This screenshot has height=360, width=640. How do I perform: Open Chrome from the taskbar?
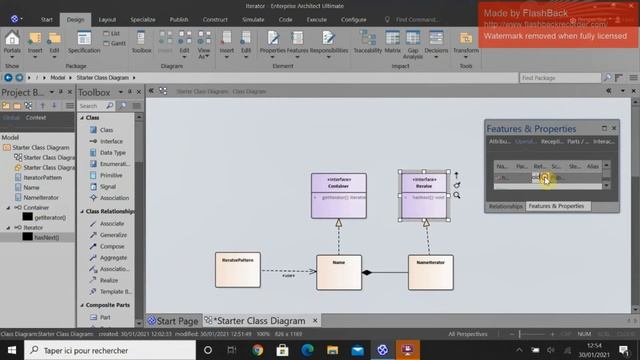[x=257, y=350]
